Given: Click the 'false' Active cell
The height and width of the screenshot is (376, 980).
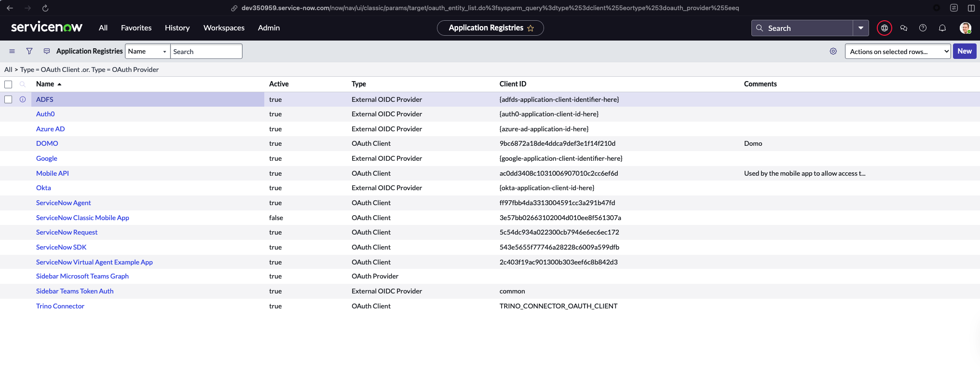Looking at the screenshot, I should click(276, 218).
